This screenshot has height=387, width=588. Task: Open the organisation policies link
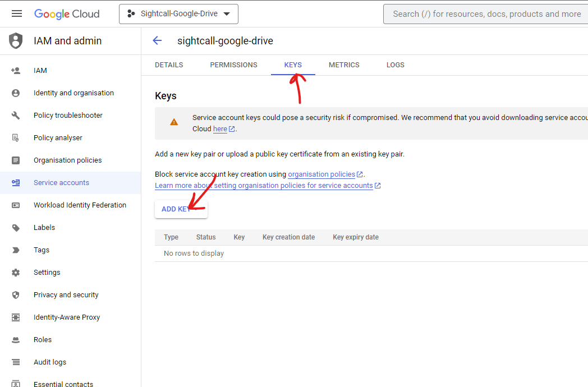pyautogui.click(x=321, y=174)
